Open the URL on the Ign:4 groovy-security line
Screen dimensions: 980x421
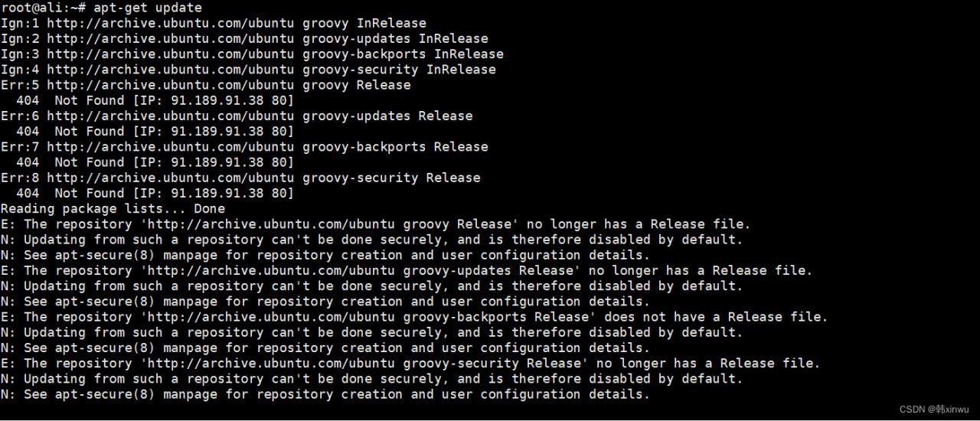[x=170, y=70]
